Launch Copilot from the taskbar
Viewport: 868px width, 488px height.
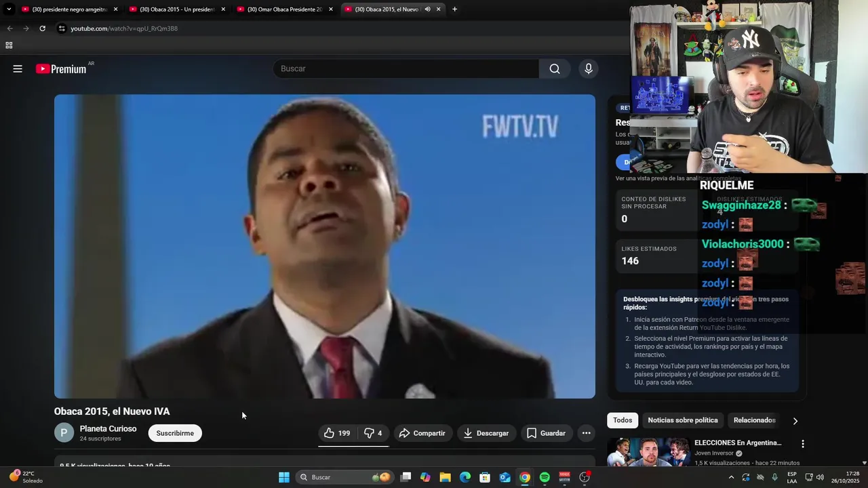pyautogui.click(x=425, y=477)
